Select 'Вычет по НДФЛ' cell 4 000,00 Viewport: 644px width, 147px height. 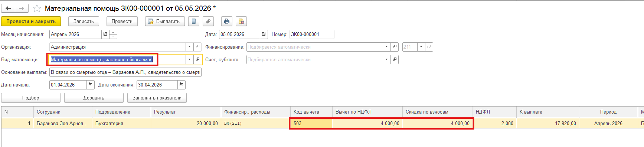click(367, 123)
